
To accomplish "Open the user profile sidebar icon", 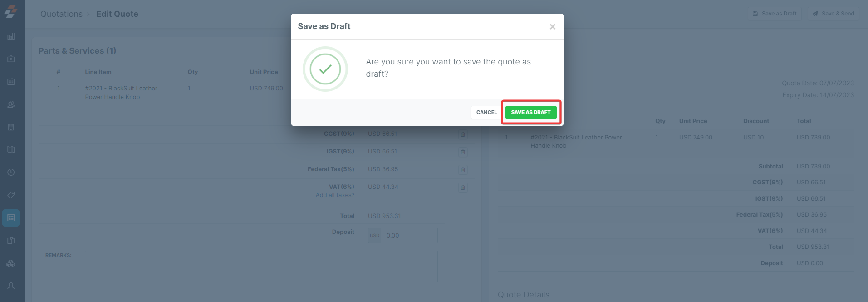I will pos(11,286).
